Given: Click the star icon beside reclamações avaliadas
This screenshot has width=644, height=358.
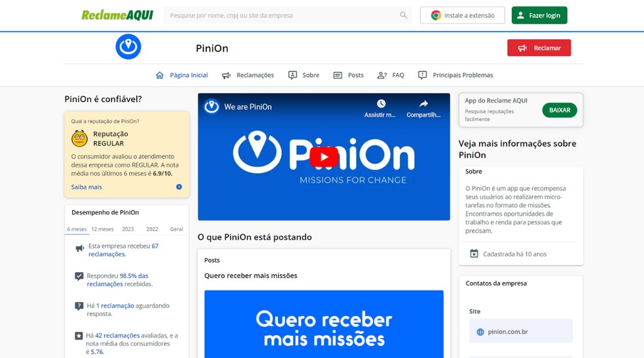Looking at the screenshot, I should click(79, 336).
